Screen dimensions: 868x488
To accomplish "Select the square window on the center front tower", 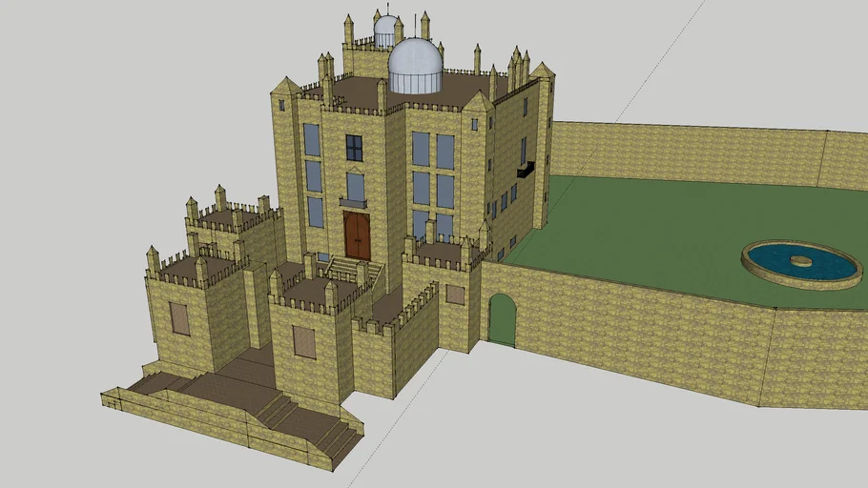I will [304, 342].
